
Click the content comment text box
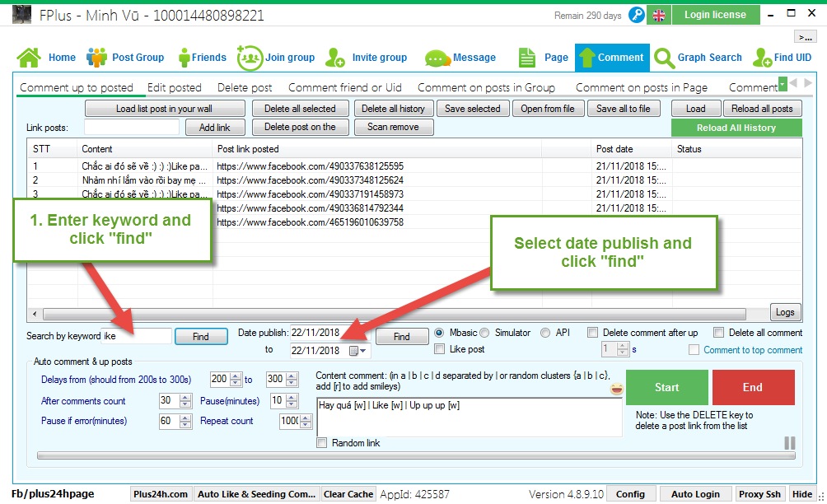tap(470, 417)
